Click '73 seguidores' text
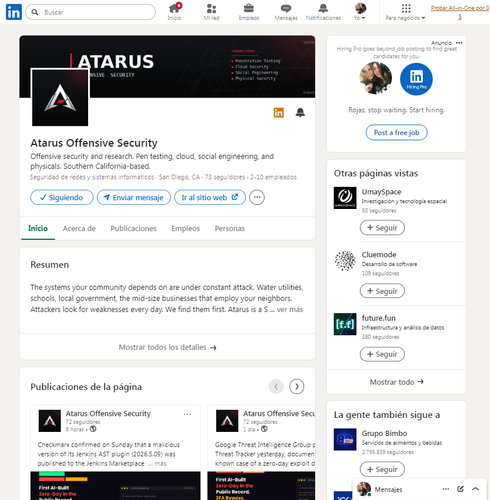 point(225,177)
